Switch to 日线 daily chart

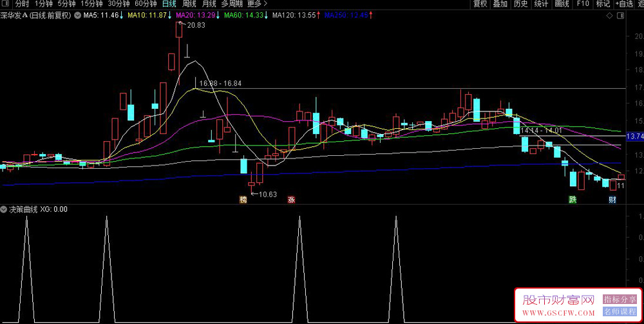169,4
